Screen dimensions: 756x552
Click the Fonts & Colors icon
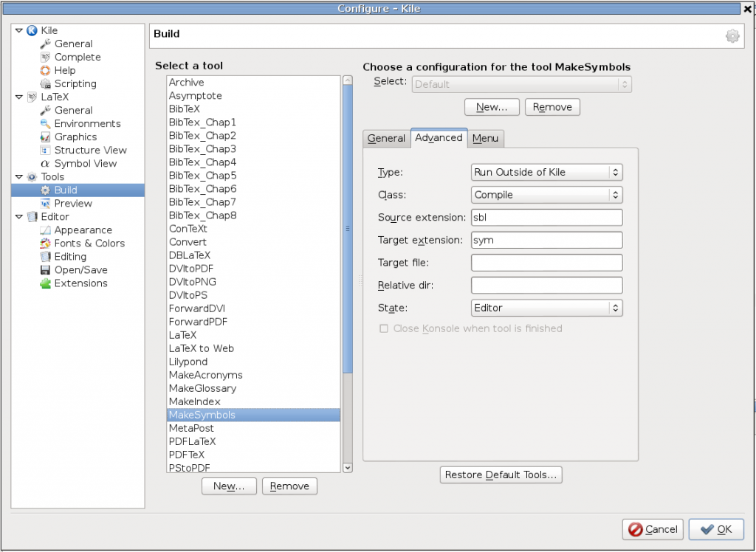45,244
